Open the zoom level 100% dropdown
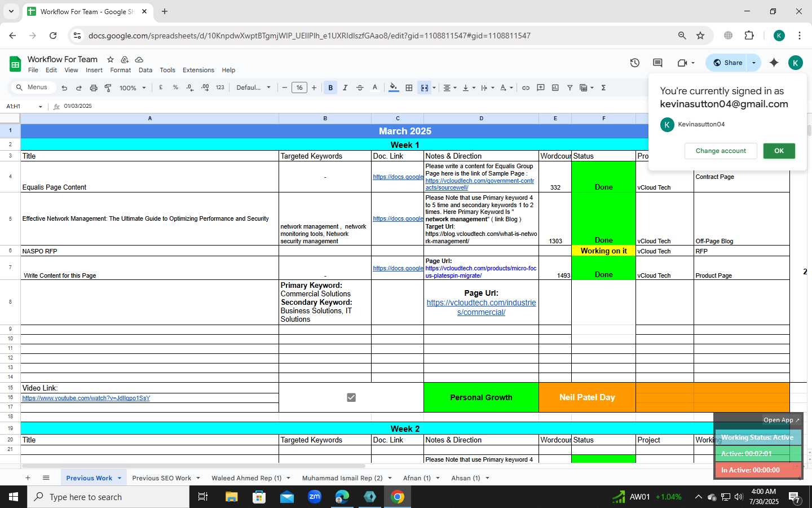812x508 pixels. coord(133,87)
